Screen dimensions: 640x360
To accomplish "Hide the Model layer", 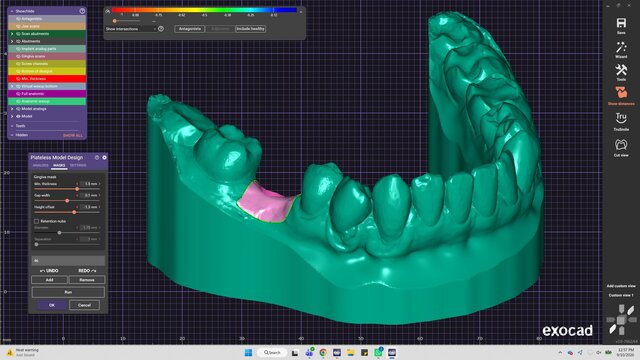I will coord(18,116).
